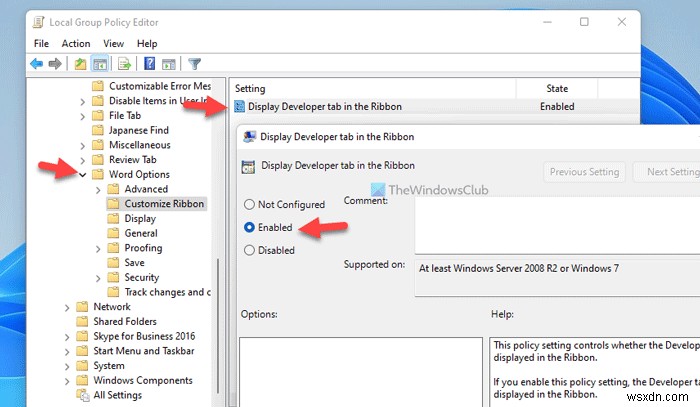The image size is (700, 407).
Task: Click the Network folder icon
Action: coord(82,307)
